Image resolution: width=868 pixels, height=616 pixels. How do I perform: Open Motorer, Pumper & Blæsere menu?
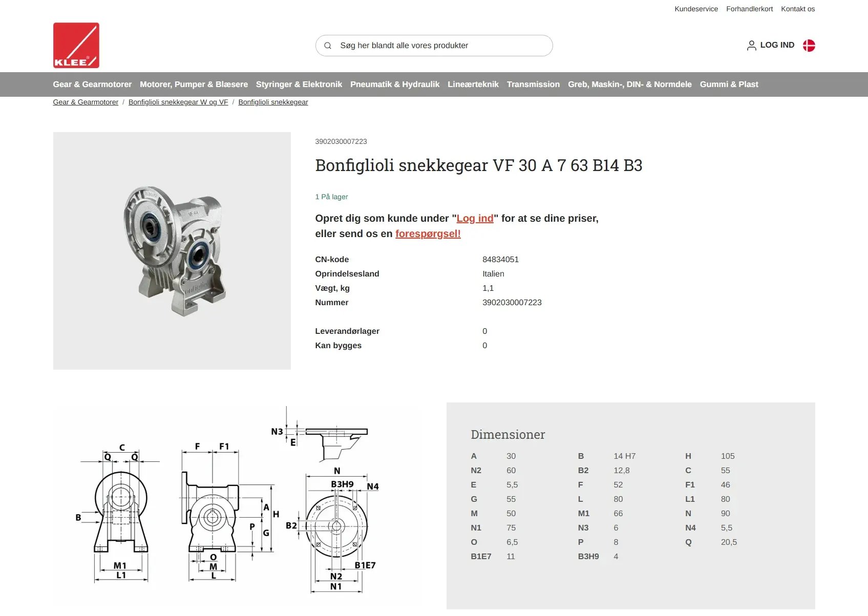pos(194,84)
